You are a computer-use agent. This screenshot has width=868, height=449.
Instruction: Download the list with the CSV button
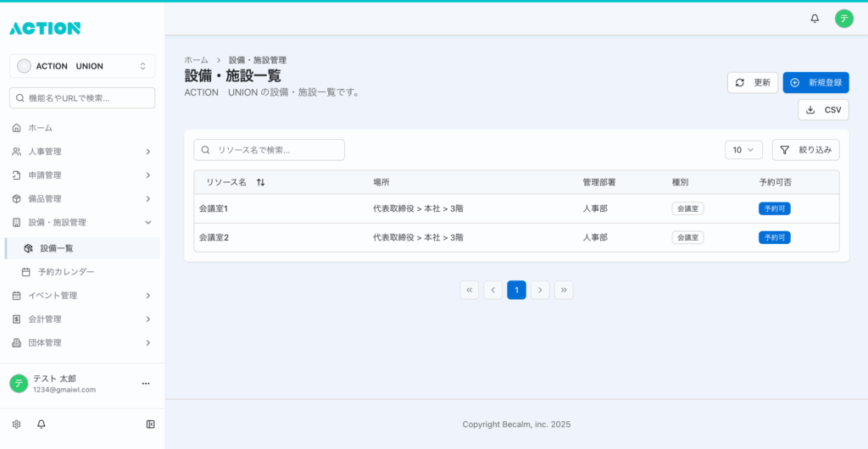coord(823,110)
